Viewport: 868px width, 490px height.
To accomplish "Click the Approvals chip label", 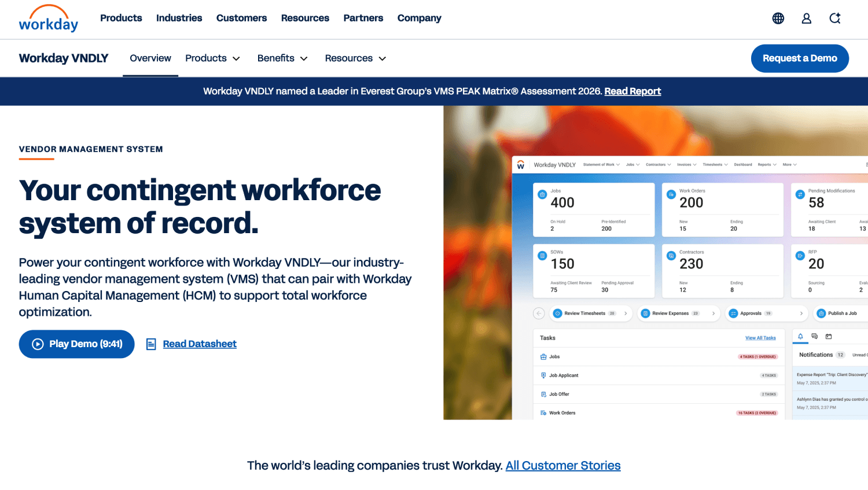I will pyautogui.click(x=751, y=314).
